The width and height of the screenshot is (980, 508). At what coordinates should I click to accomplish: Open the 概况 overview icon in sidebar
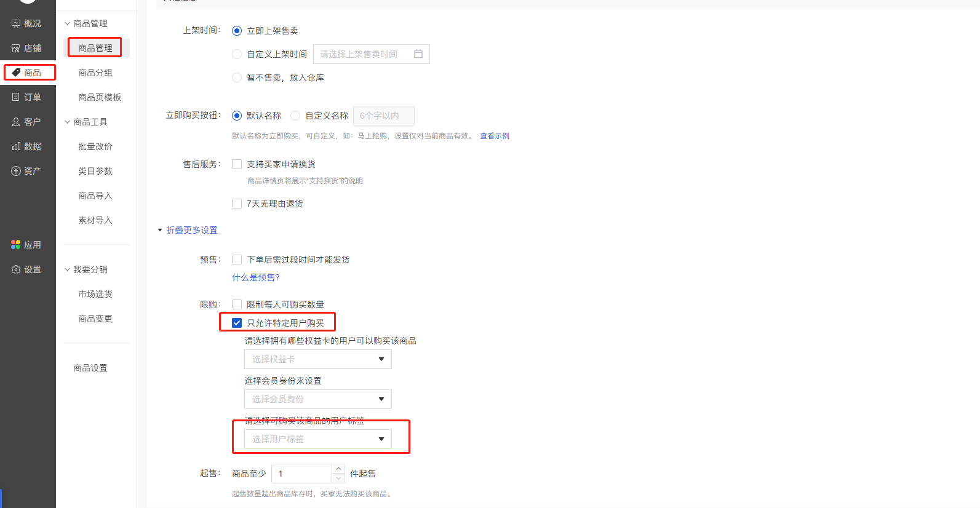coord(16,23)
